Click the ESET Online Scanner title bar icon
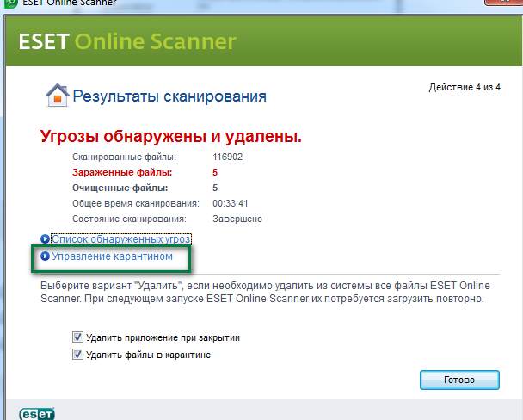 click(10, 3)
